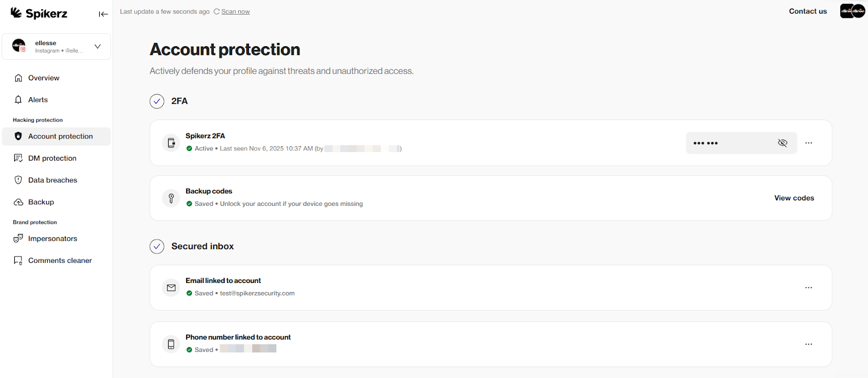Image resolution: width=868 pixels, height=378 pixels.
Task: Open the Email linked to account options menu
Action: pyautogui.click(x=809, y=288)
